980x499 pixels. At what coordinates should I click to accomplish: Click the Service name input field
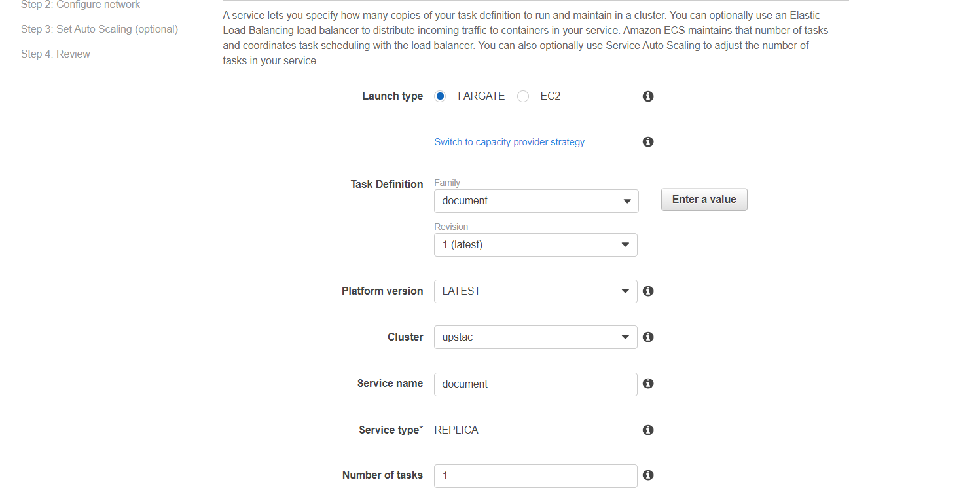click(x=535, y=384)
